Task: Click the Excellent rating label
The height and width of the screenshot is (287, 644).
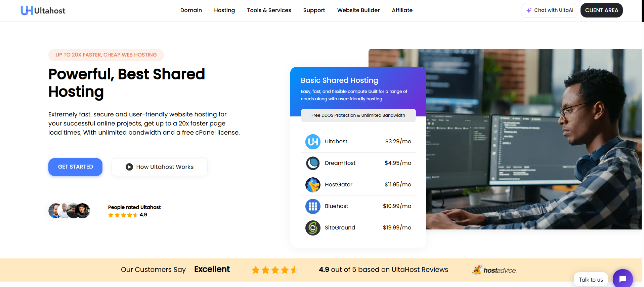Action: point(212,269)
